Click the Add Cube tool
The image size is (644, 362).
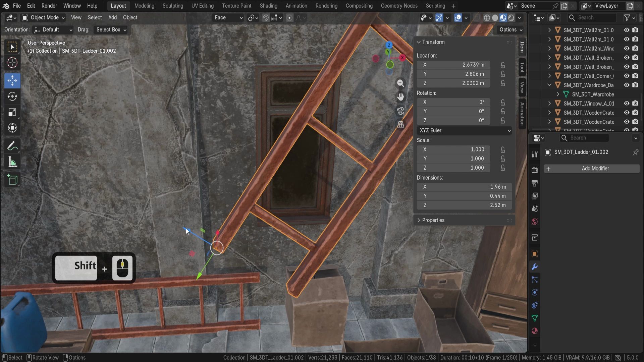tap(12, 180)
